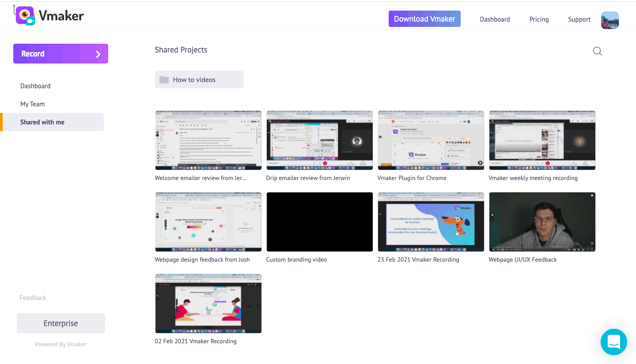Open Welcome emailer review video thumbnail
Image resolution: width=636 pixels, height=364 pixels.
click(208, 140)
